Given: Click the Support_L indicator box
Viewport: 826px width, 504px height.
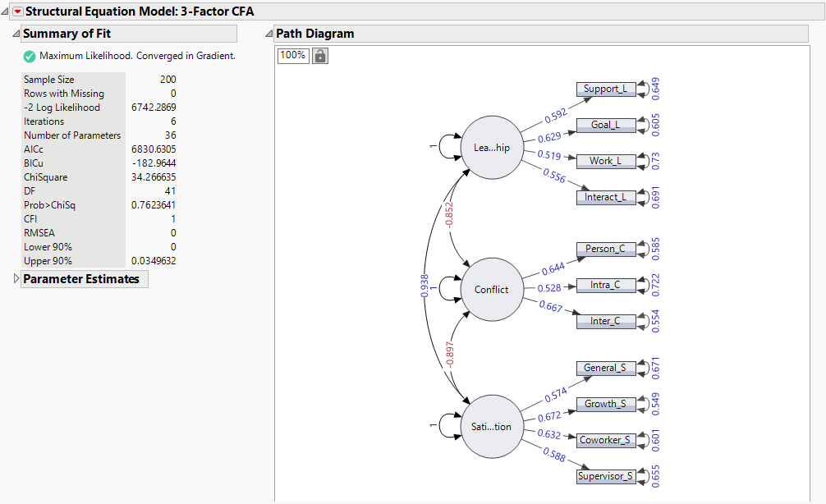Looking at the screenshot, I should click(x=606, y=89).
